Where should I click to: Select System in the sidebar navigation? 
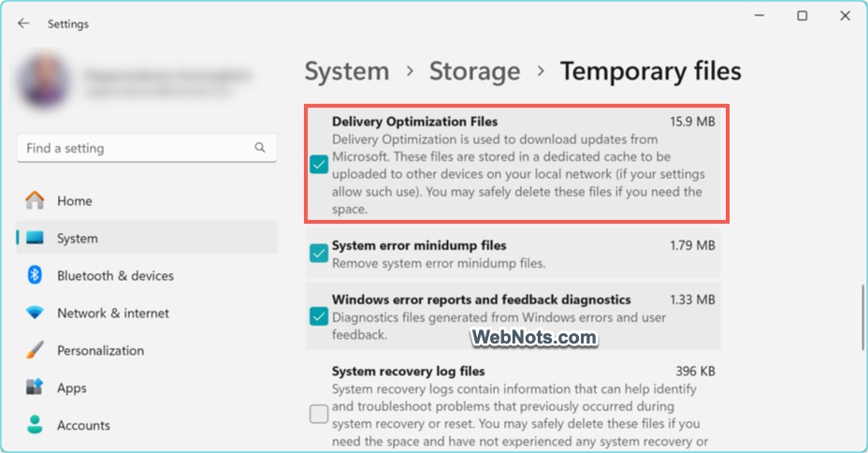pyautogui.click(x=77, y=238)
